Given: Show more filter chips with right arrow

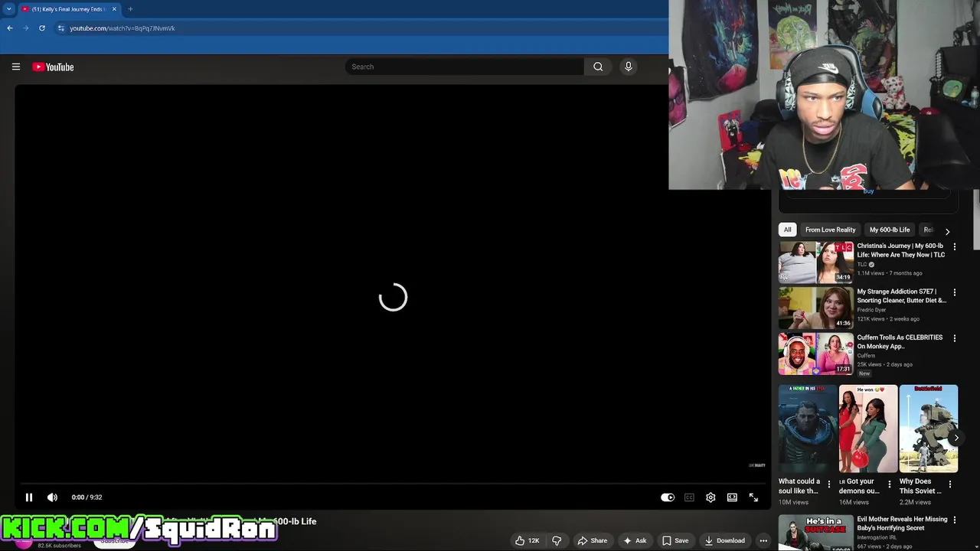Looking at the screenshot, I should (x=947, y=230).
